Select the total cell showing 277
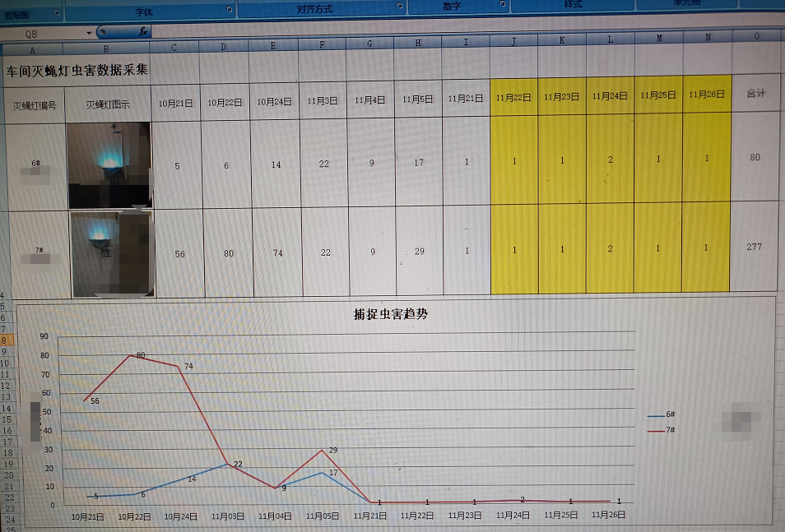Screen dimensions: 785x532 [754, 247]
